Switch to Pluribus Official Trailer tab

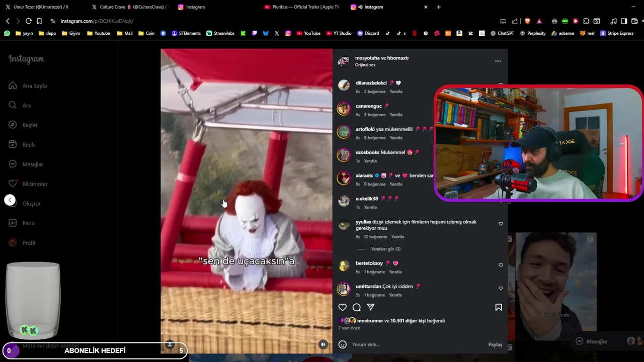302,7
